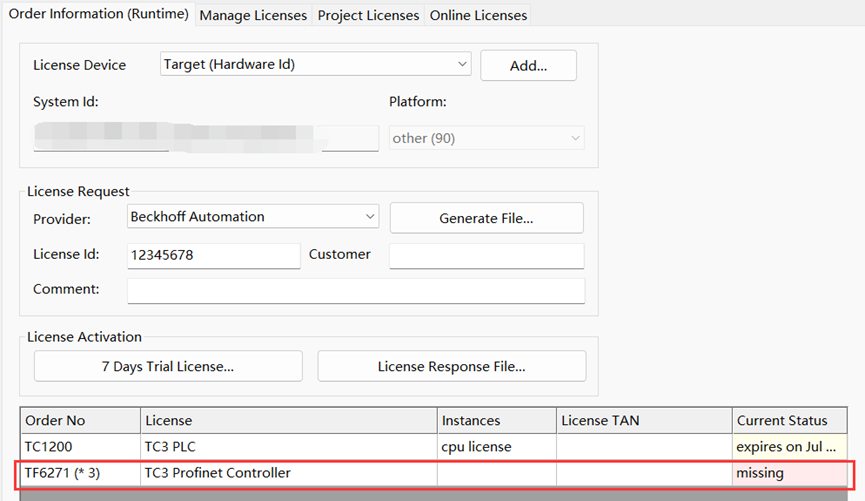865x501 pixels.
Task: Open the License Device dropdown
Action: [316, 64]
